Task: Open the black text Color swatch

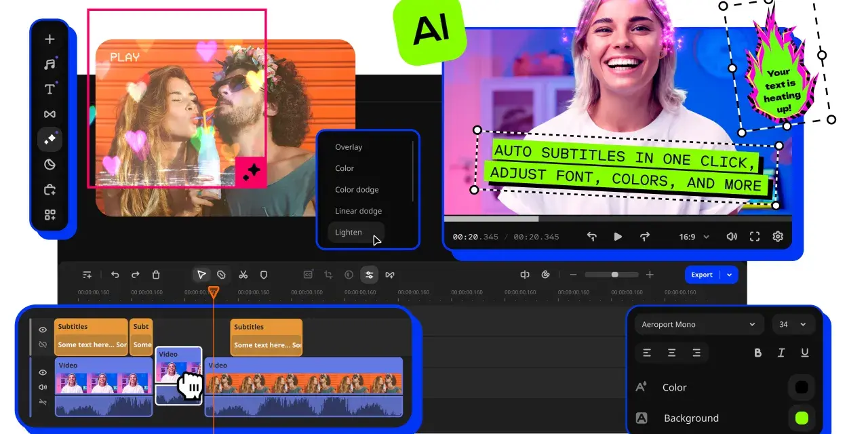Action: click(x=802, y=387)
